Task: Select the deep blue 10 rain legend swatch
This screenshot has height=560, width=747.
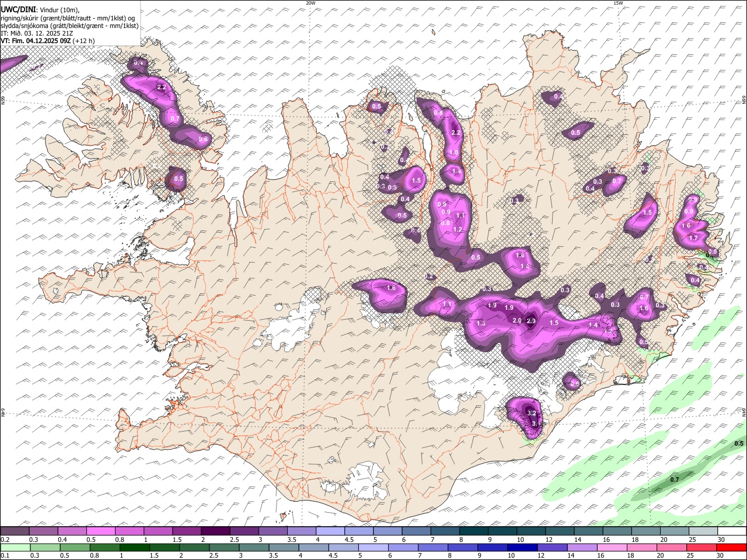Action: pos(522,547)
